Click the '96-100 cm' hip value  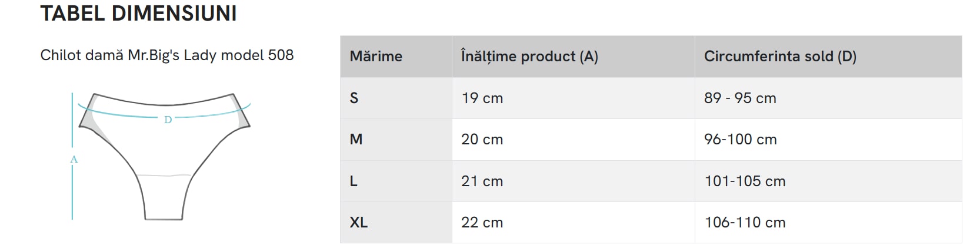click(x=740, y=140)
